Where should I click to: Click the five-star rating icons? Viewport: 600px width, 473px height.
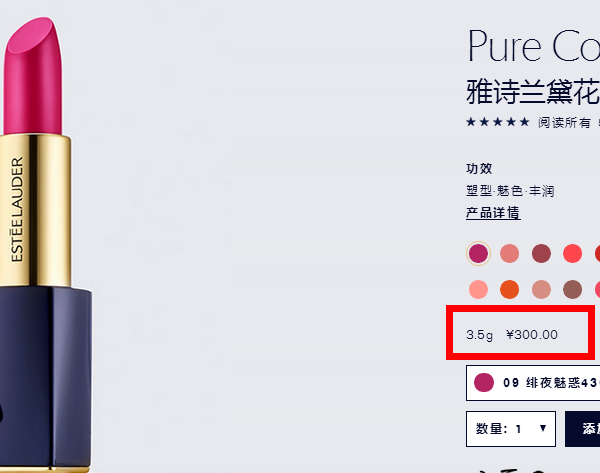tap(498, 122)
